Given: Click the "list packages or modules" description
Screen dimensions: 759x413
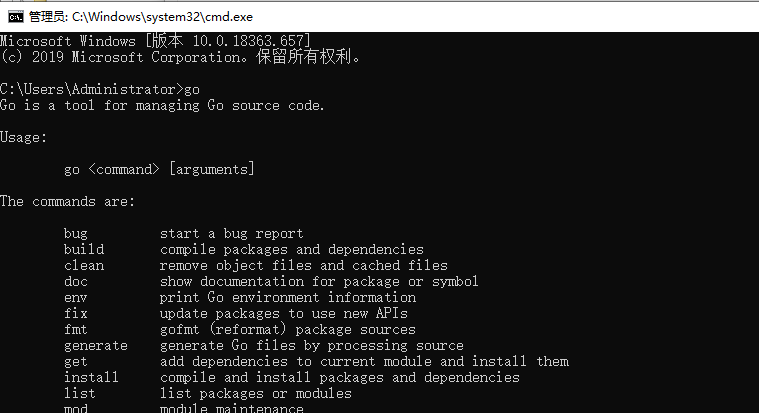Looking at the screenshot, I should [255, 393].
